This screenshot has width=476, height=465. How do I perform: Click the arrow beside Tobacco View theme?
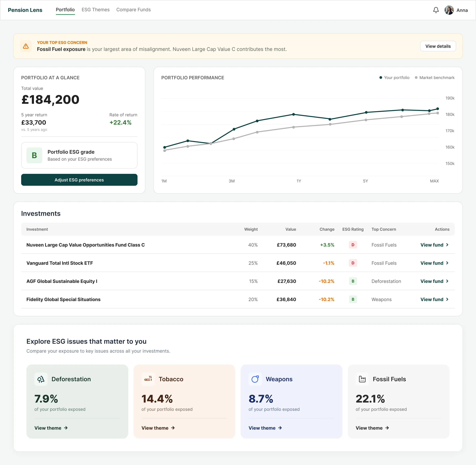(173, 428)
